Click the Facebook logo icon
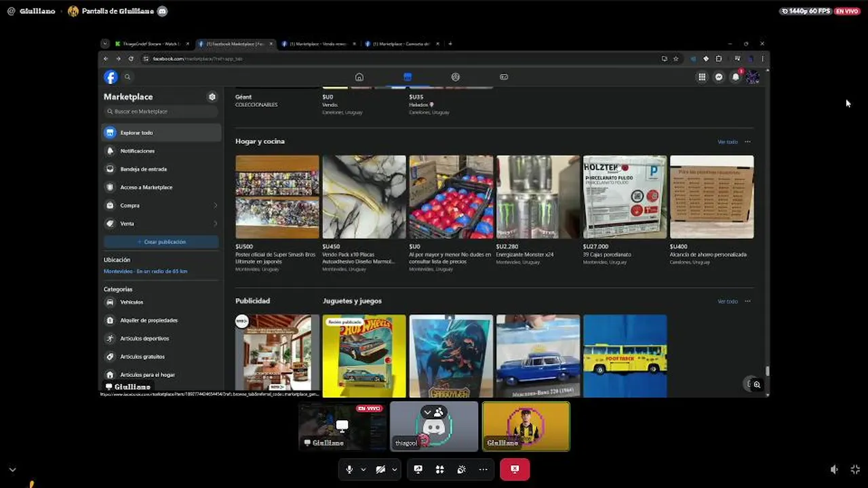The width and height of the screenshot is (868, 488). pos(111,77)
